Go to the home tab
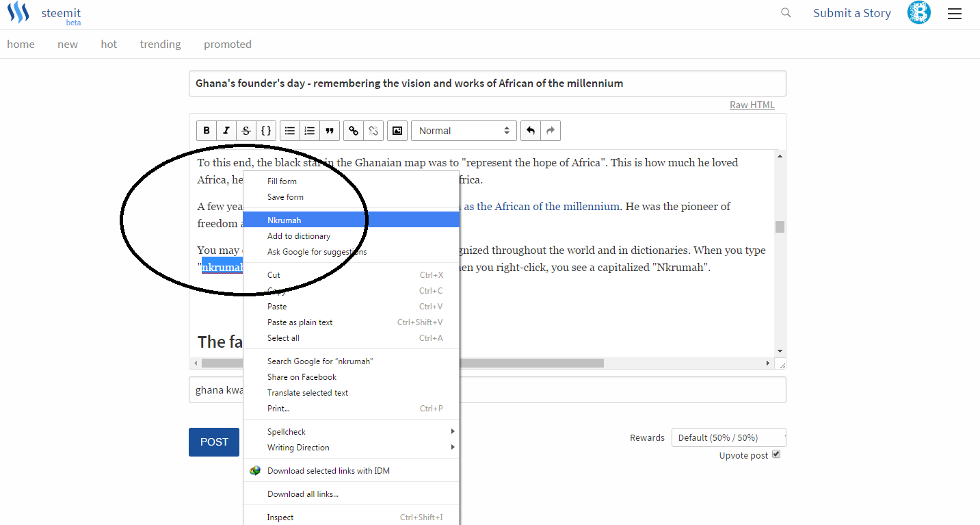Viewport: 980px width, 525px height. click(x=21, y=44)
